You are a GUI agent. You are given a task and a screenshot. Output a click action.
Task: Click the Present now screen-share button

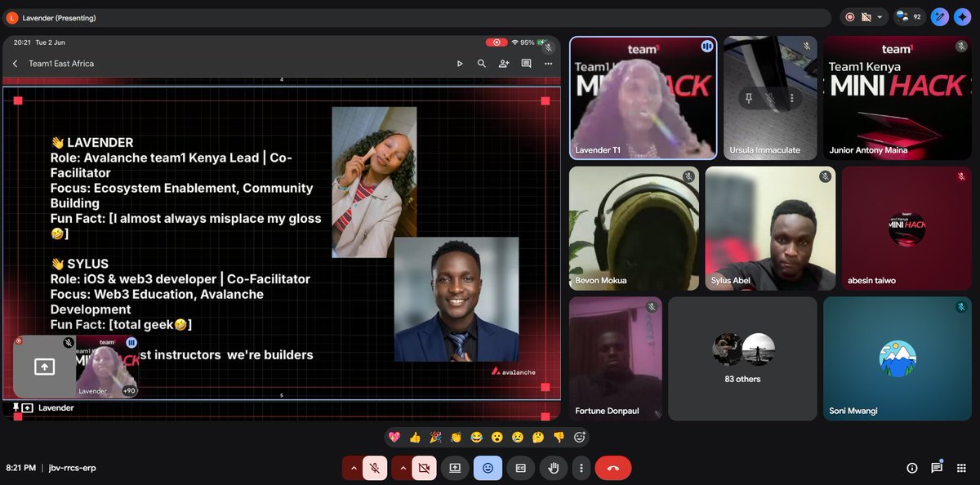455,468
